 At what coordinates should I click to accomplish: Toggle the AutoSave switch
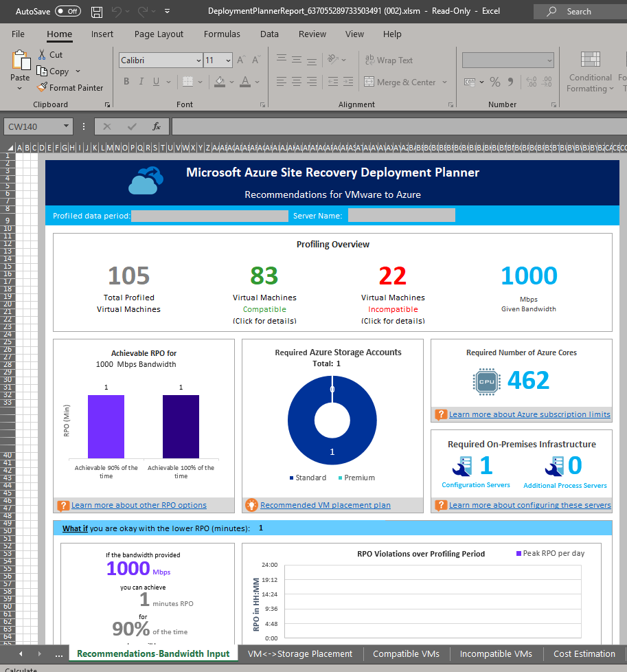click(x=69, y=12)
